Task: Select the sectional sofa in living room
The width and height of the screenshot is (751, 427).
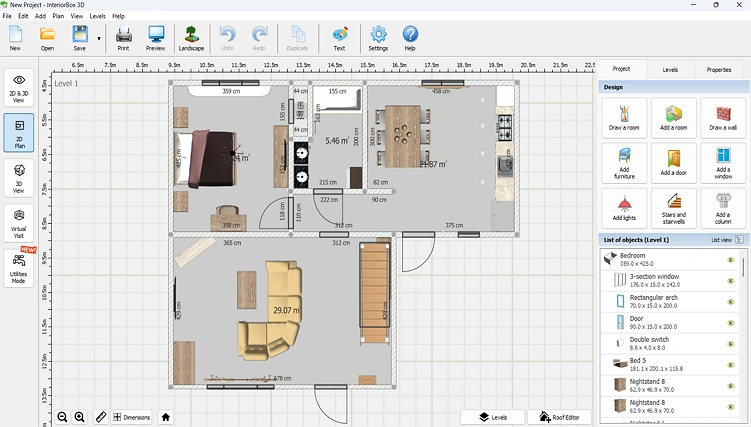Action: (271, 310)
